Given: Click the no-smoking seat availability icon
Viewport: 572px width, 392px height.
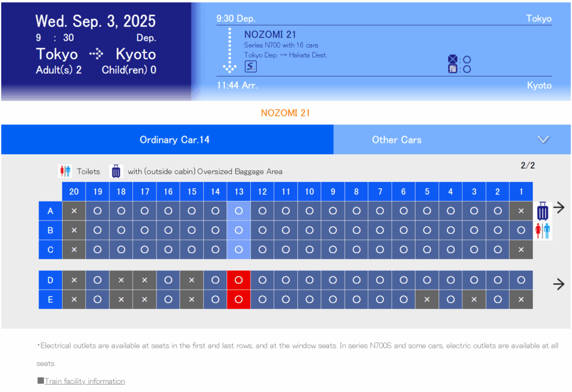Looking at the screenshot, I should click(452, 59).
